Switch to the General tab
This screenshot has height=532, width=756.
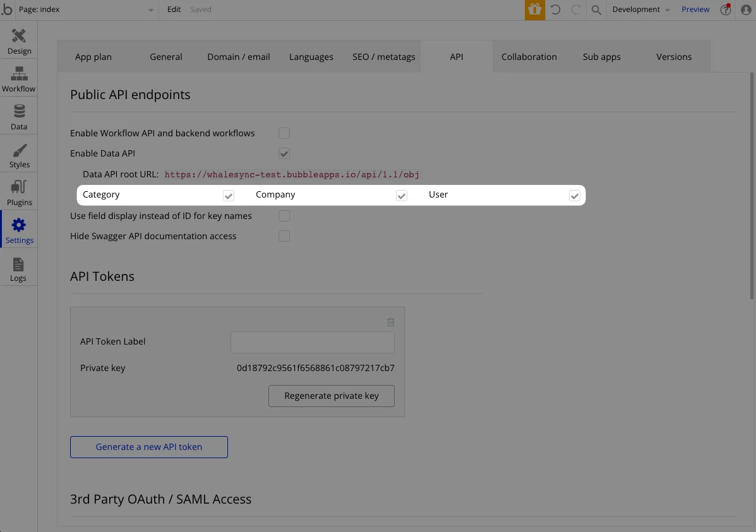pos(166,56)
